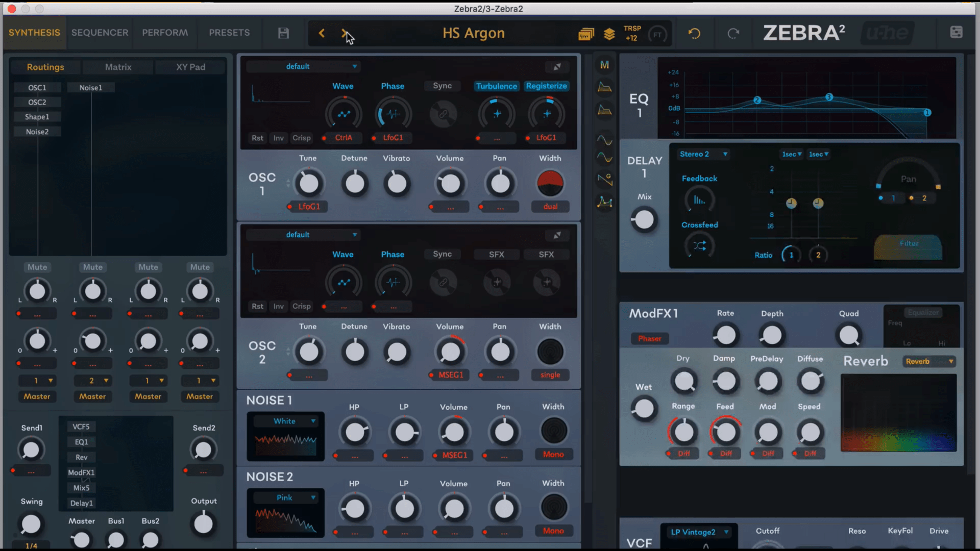Toggle OSC 1 Rst button
This screenshot has height=551, width=980.
(x=257, y=138)
